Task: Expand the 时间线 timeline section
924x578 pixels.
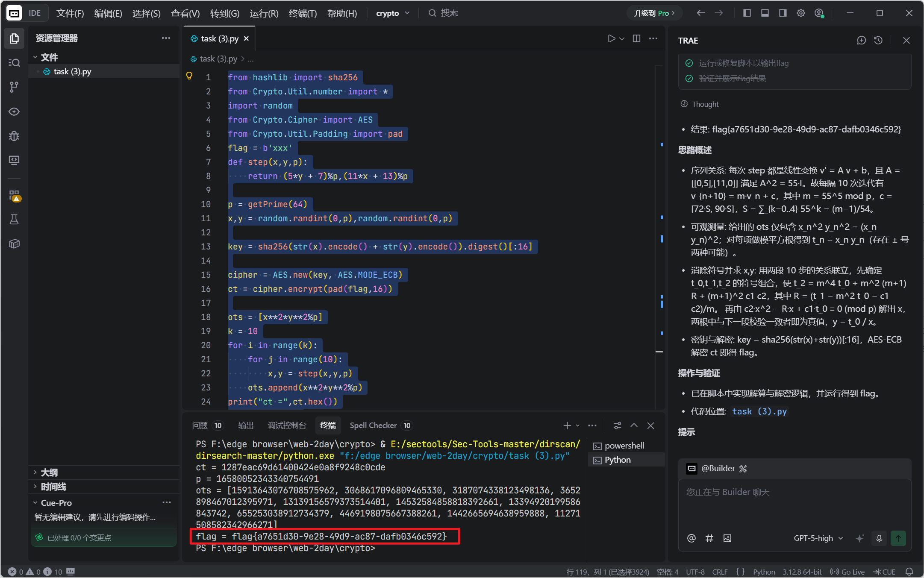Action: [x=53, y=487]
